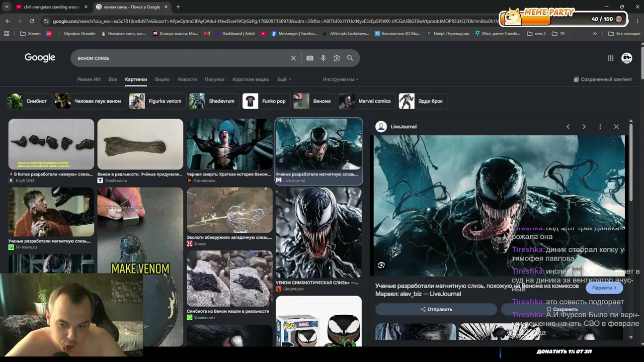
Task: Show next image in preview panel
Action: point(584,127)
